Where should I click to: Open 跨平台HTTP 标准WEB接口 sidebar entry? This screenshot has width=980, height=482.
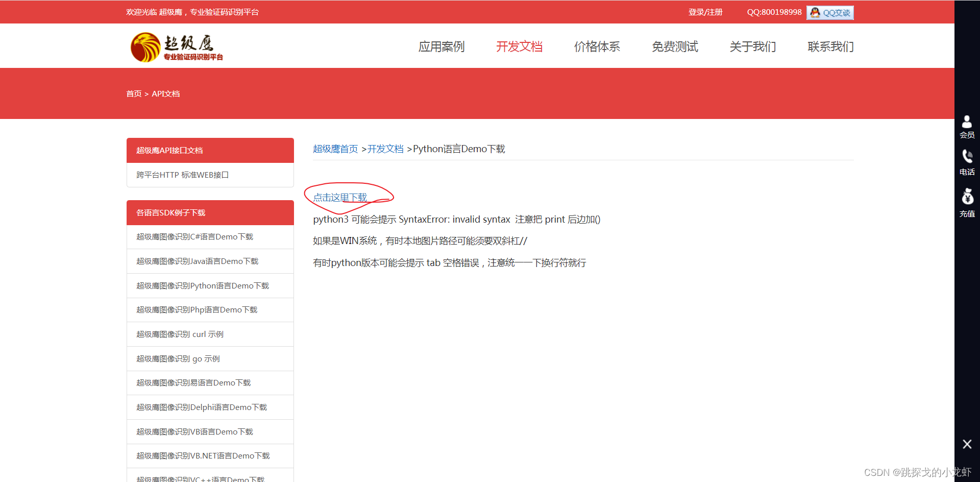[x=210, y=175]
